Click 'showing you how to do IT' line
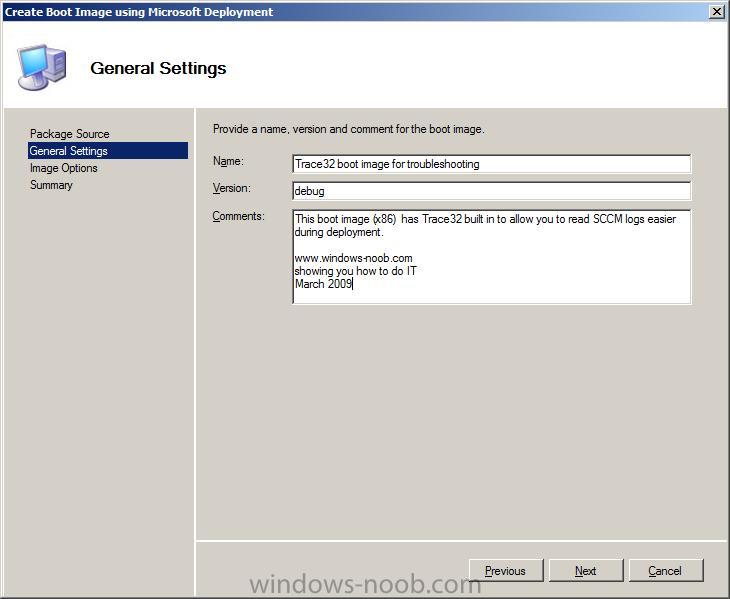Image resolution: width=730 pixels, height=599 pixels. (x=355, y=271)
